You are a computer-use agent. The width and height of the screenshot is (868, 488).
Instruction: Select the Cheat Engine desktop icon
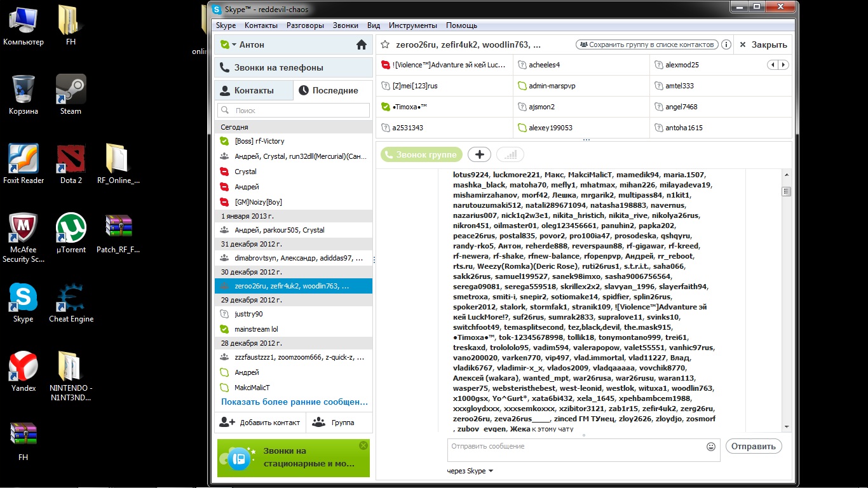[x=71, y=303]
